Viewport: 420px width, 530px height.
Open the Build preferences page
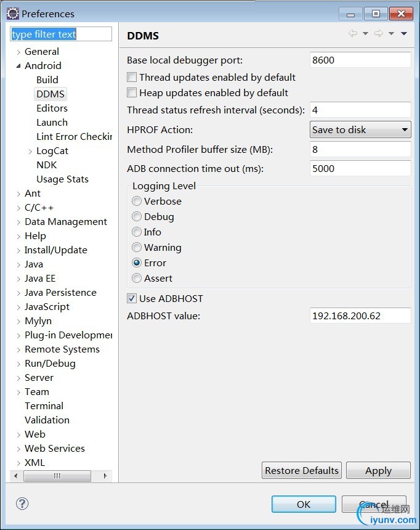(47, 79)
